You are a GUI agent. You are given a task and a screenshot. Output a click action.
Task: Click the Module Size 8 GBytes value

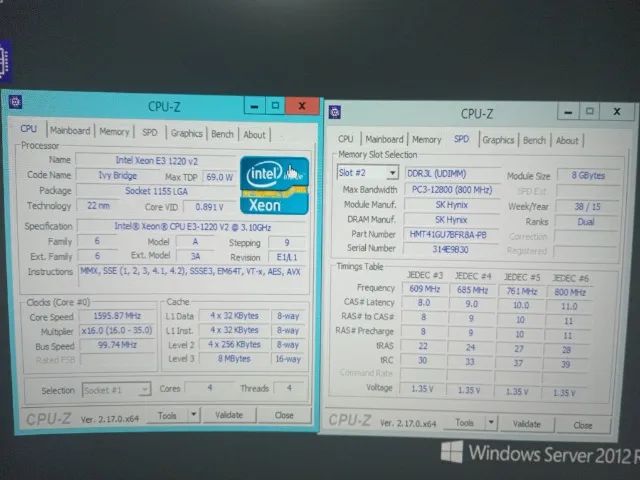coord(588,176)
